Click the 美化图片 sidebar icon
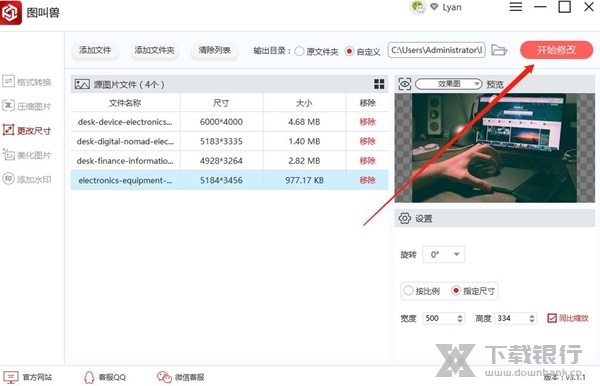This screenshot has width=600, height=386. (x=8, y=155)
